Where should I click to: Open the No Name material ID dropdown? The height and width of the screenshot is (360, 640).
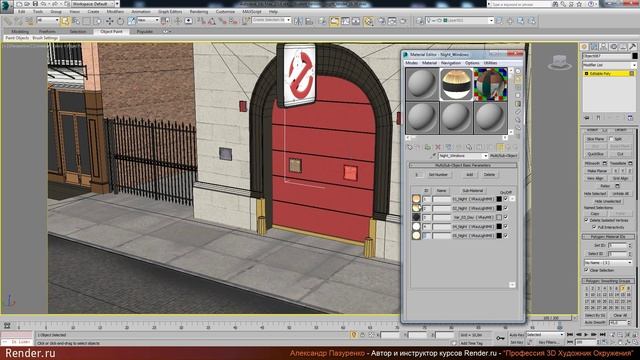point(608,262)
